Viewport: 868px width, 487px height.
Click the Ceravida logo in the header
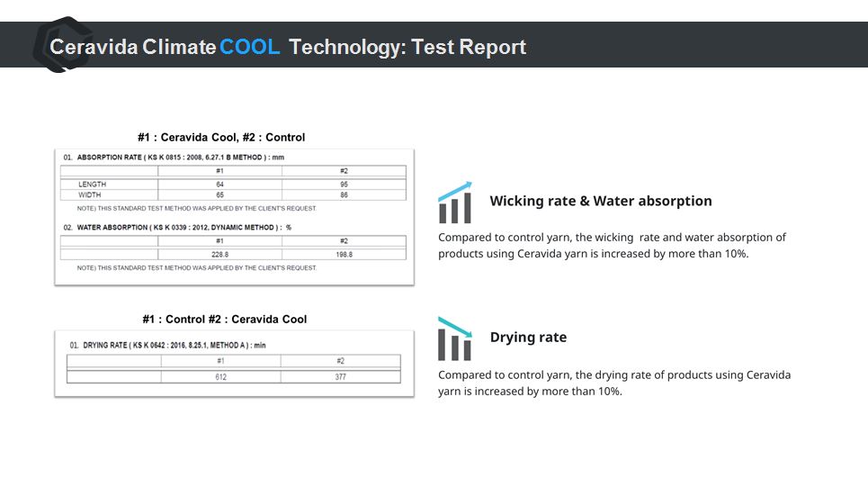54,43
